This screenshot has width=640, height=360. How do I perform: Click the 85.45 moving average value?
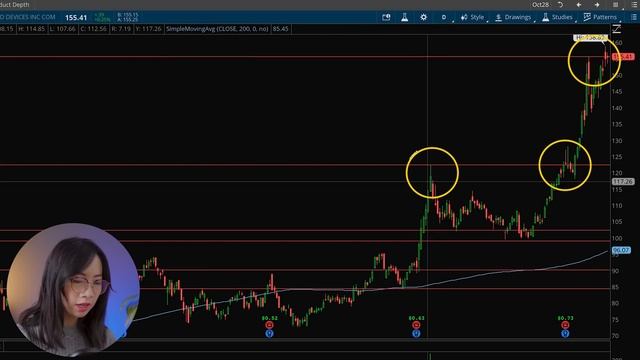pyautogui.click(x=280, y=29)
